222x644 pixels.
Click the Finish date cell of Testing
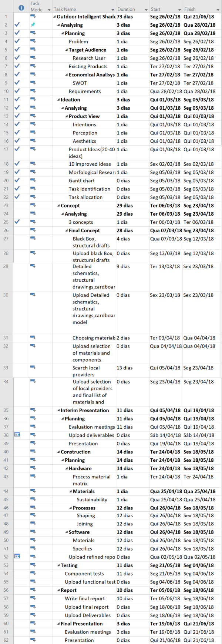199,565
